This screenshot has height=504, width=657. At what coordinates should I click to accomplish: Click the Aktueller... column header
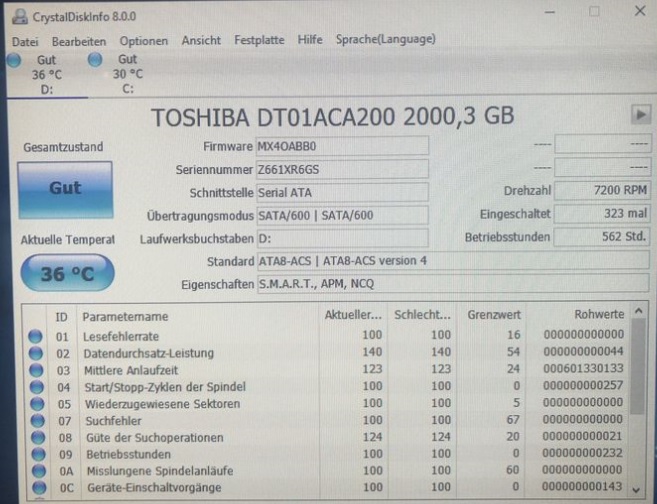tap(353, 315)
